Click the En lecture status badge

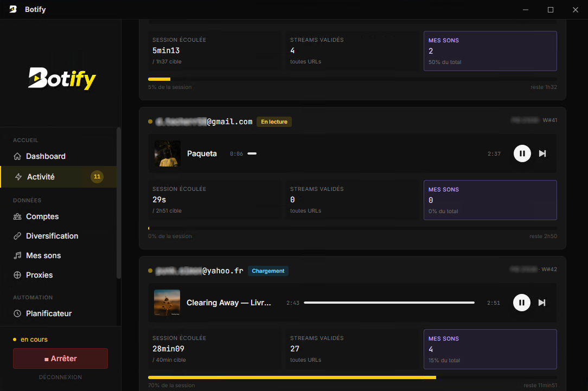point(274,122)
